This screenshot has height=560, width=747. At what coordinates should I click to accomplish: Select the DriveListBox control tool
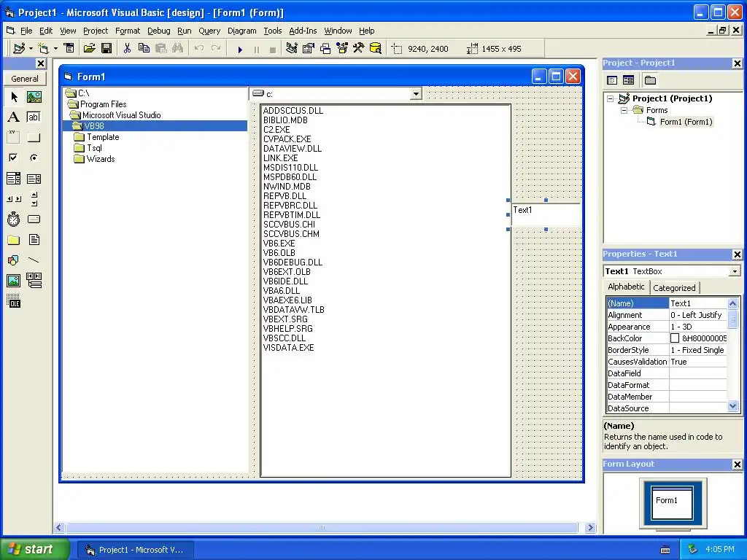[x=34, y=219]
